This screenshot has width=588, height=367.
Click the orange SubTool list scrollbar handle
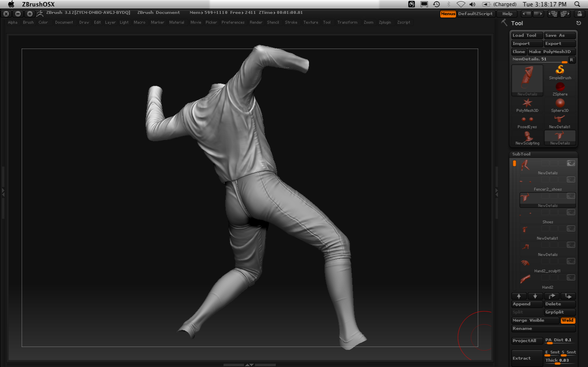click(514, 163)
